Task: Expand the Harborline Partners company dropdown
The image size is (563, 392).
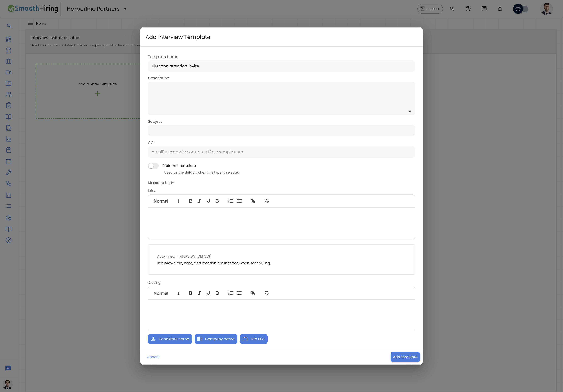Action: pos(97,9)
